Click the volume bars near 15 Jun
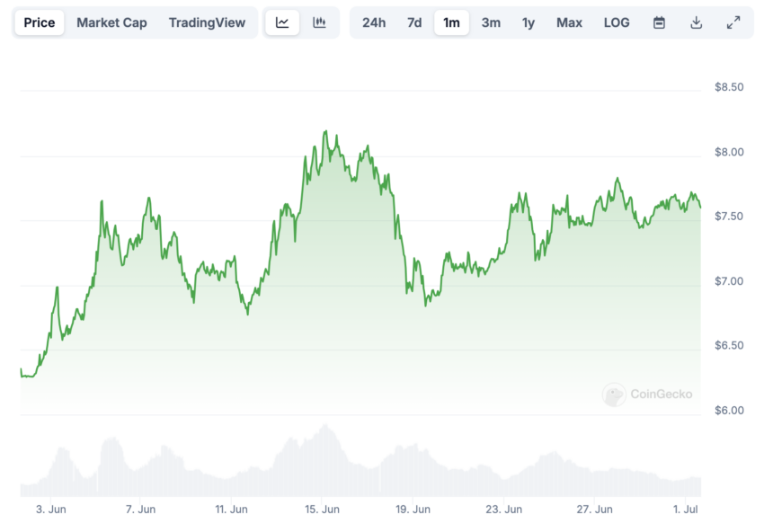The image size is (764, 532). [x=324, y=458]
